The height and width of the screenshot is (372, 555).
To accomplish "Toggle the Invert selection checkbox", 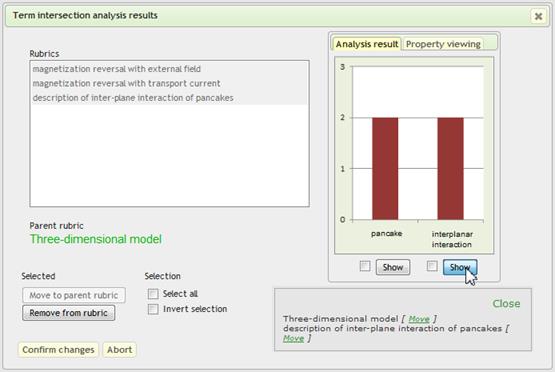I will pyautogui.click(x=153, y=309).
